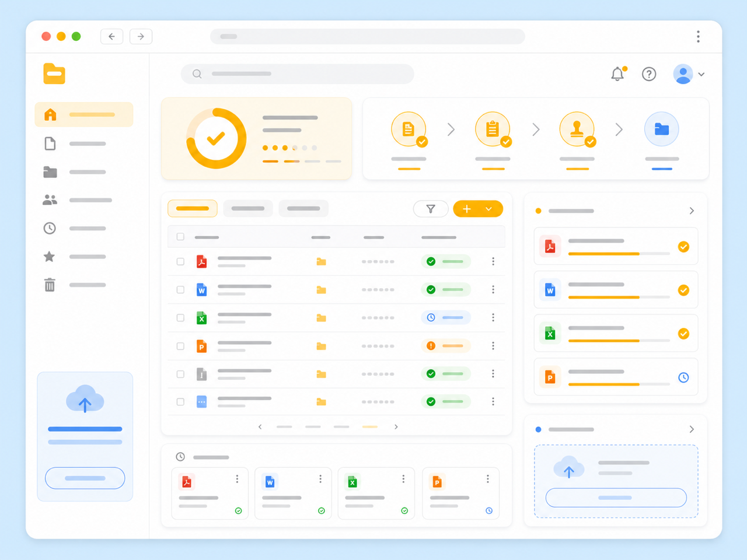
Task: Click the filter funnel button
Action: [431, 209]
